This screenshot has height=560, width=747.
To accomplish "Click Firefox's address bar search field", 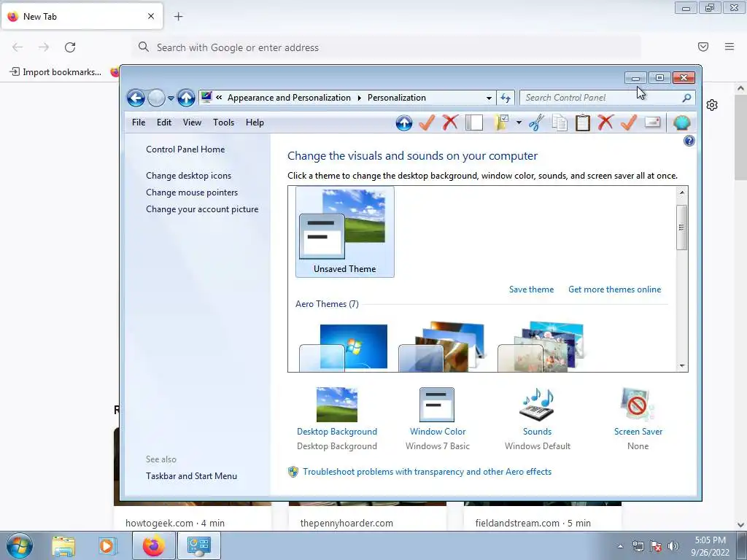I will (386, 47).
